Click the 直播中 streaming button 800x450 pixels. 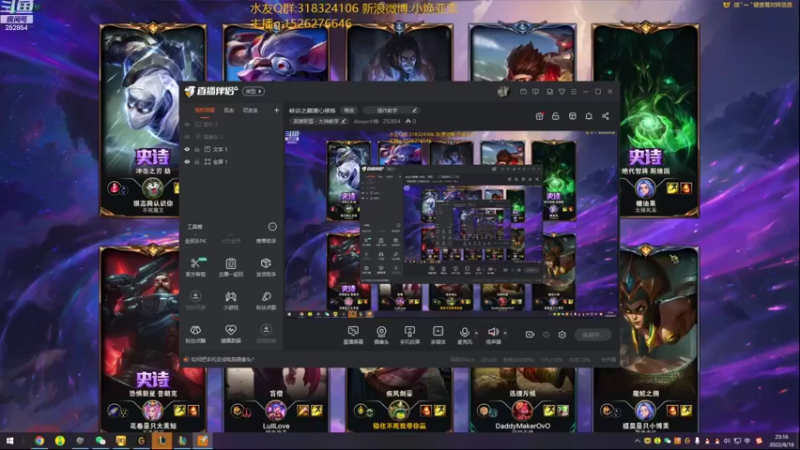tap(592, 335)
